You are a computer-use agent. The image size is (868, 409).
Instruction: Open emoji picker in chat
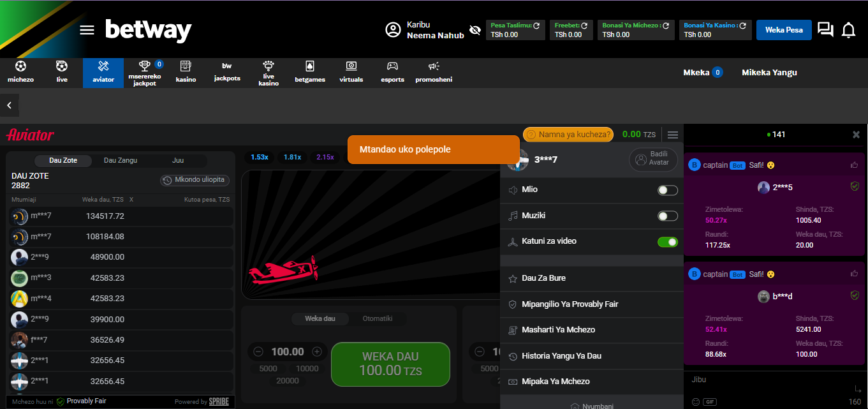click(x=696, y=402)
